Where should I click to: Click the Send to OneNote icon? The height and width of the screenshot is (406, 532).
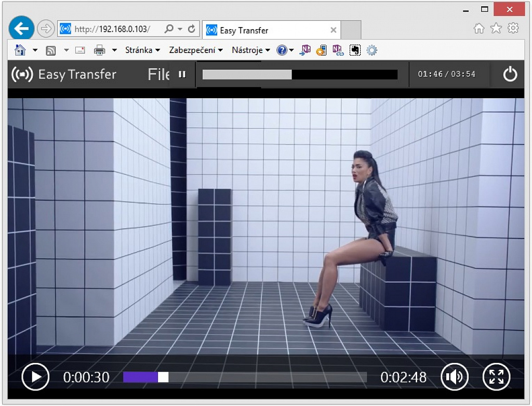(304, 50)
